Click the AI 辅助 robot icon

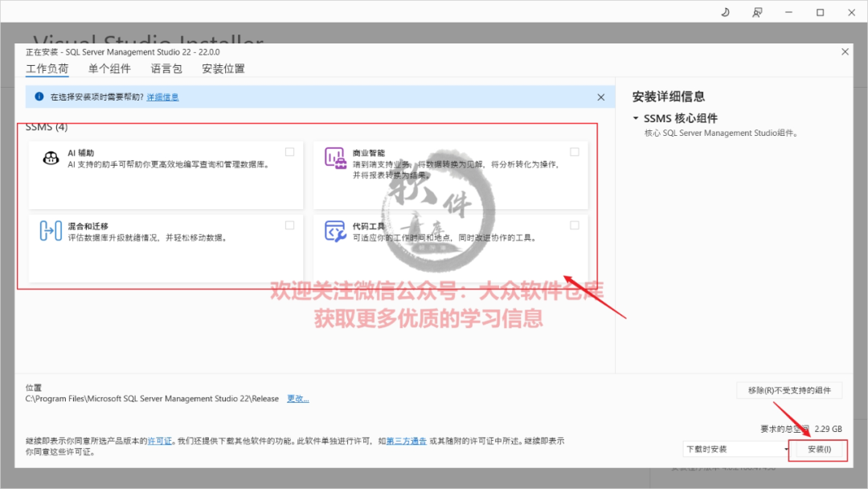coord(51,158)
